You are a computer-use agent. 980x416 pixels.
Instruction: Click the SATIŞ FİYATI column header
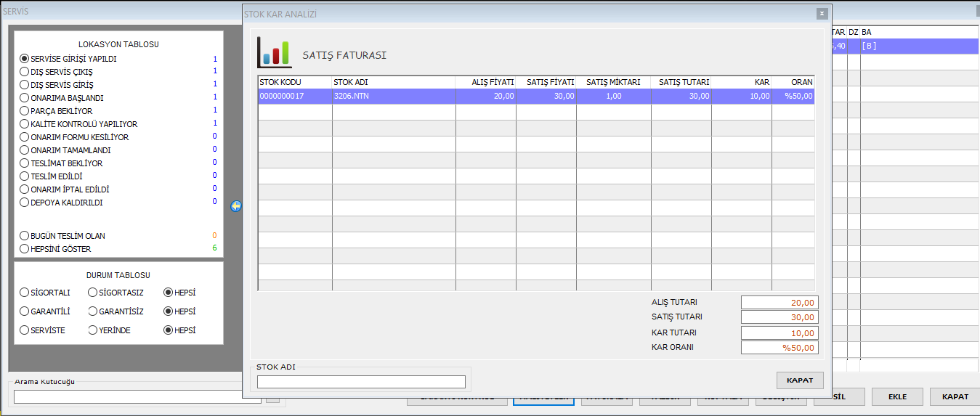[546, 82]
